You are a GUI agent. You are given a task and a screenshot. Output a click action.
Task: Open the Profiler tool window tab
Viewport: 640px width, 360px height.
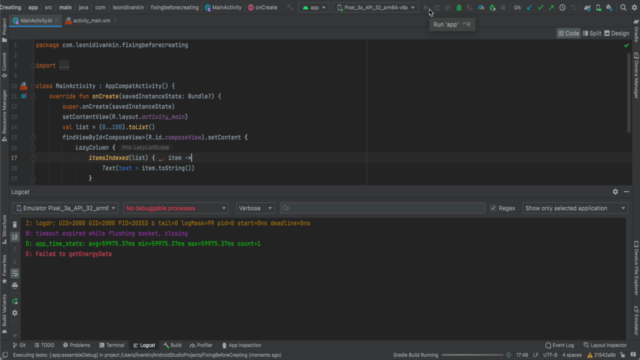pos(201,345)
